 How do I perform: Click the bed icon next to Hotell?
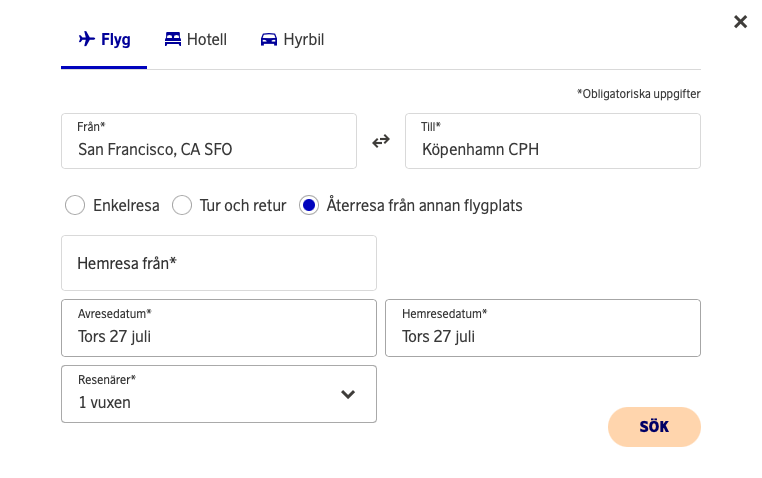tap(173, 40)
